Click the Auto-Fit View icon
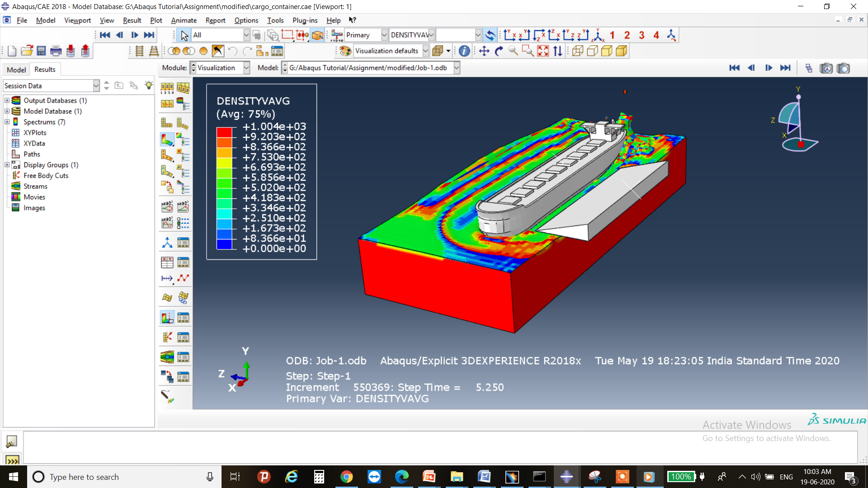Screen dimensions: 868x488 [x=543, y=51]
